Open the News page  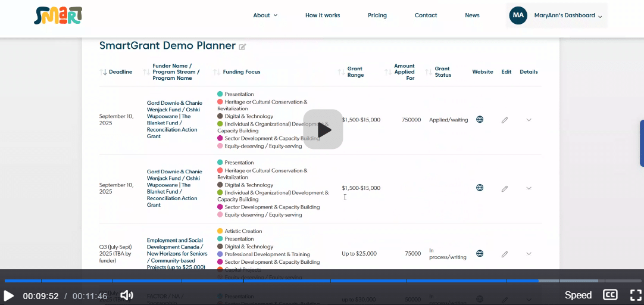click(472, 15)
